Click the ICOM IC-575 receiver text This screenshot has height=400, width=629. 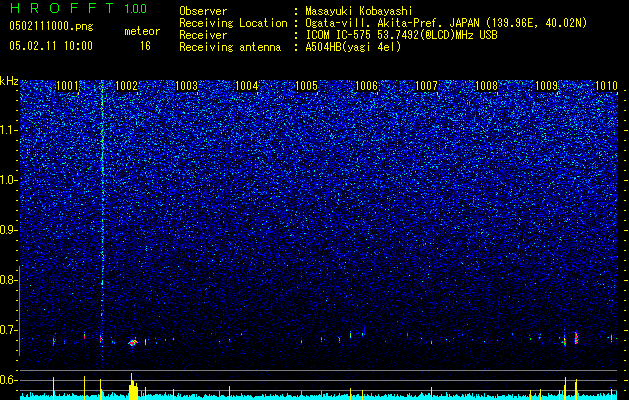(402, 35)
